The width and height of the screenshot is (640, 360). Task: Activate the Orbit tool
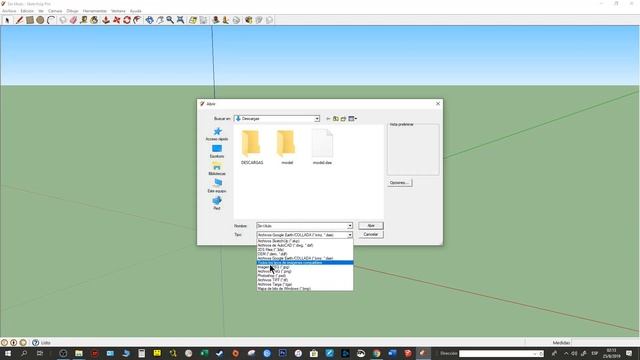[149, 20]
